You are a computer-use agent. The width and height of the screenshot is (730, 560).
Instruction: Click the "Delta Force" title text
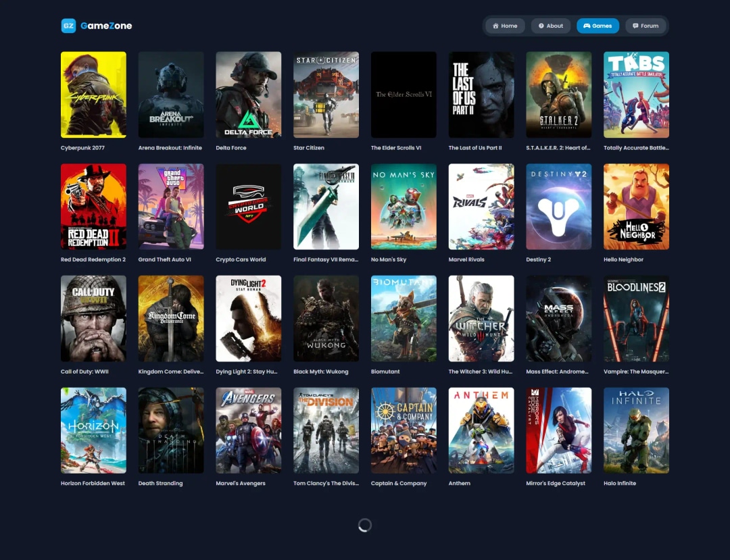pos(231,148)
